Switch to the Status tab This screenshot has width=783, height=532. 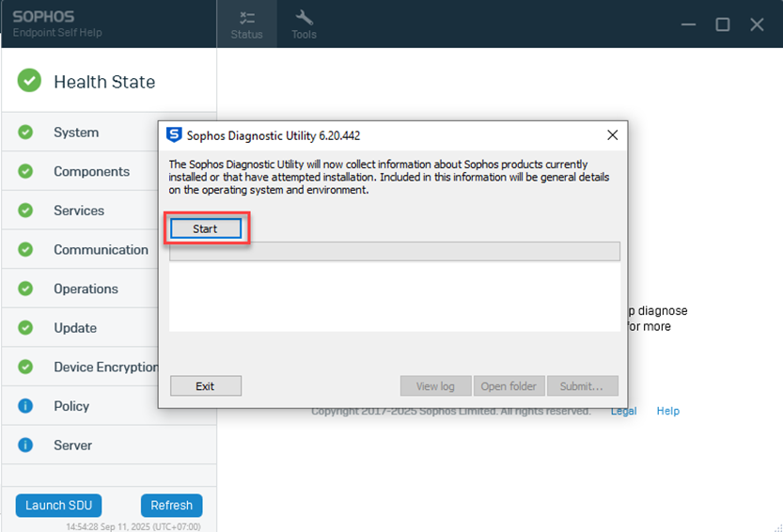coord(247,24)
